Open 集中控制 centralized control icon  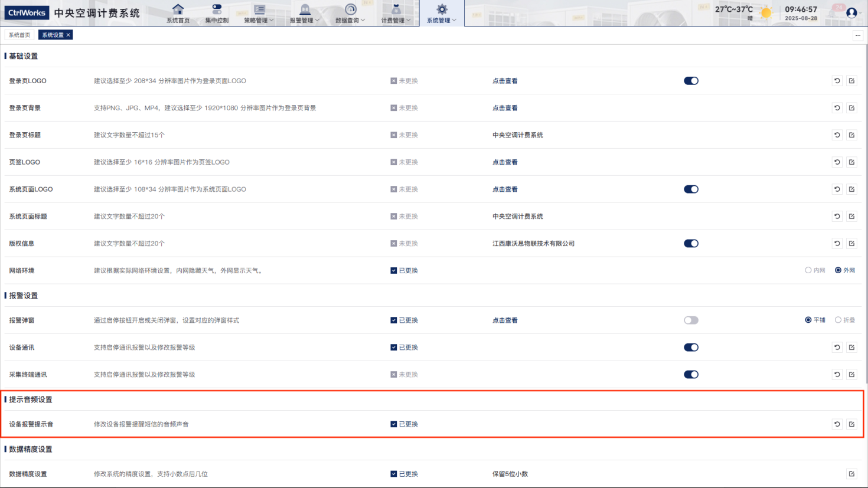coord(217,9)
